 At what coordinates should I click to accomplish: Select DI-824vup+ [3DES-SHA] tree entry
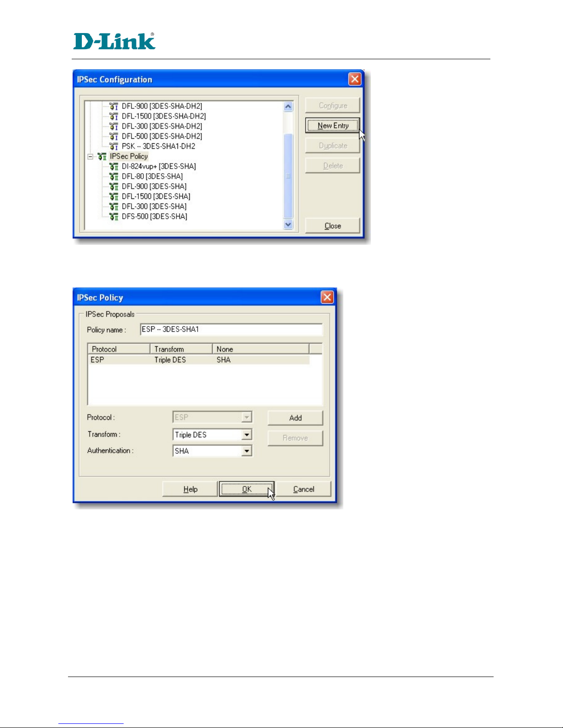[x=159, y=166]
